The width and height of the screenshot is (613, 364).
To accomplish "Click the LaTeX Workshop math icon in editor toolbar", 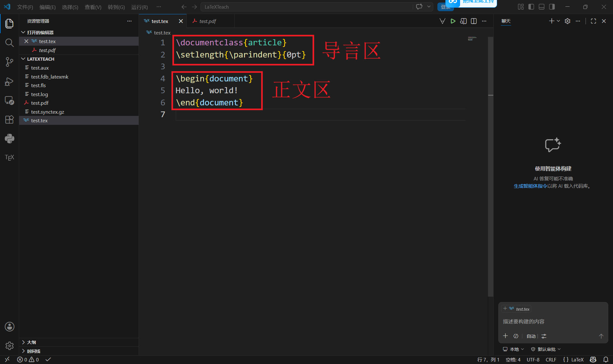I will click(x=442, y=21).
